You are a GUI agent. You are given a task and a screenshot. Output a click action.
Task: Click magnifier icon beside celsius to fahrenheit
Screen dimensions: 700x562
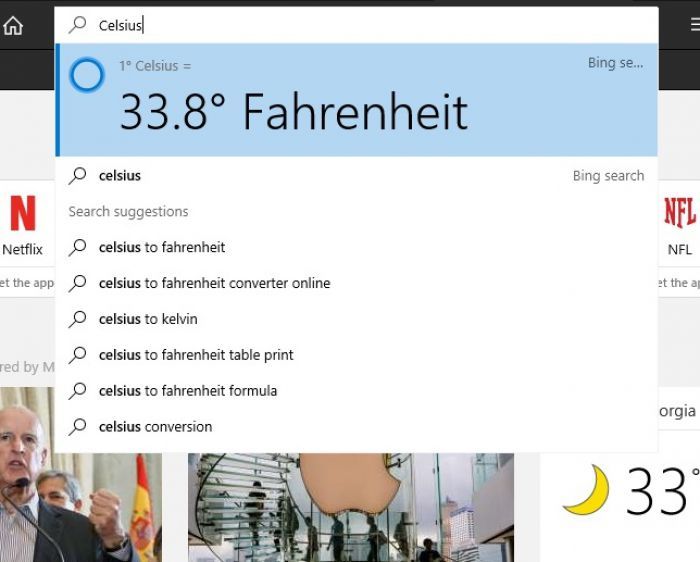tap(78, 247)
